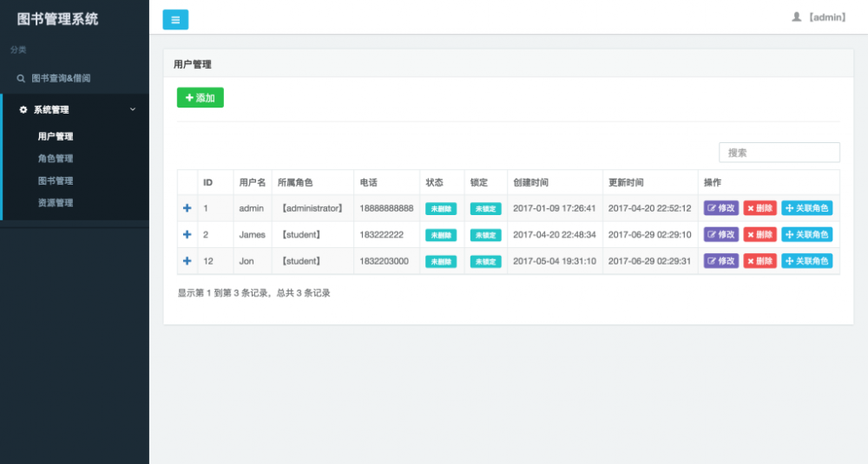The image size is (868, 464).
Task: Click the username cell James
Action: click(x=252, y=234)
